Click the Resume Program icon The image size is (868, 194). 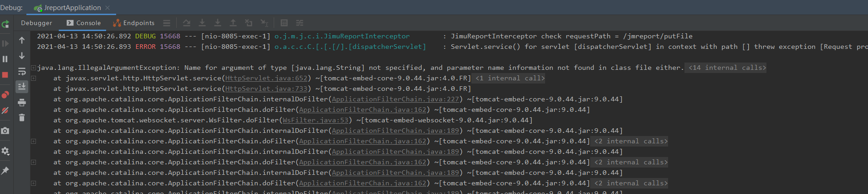(5, 44)
